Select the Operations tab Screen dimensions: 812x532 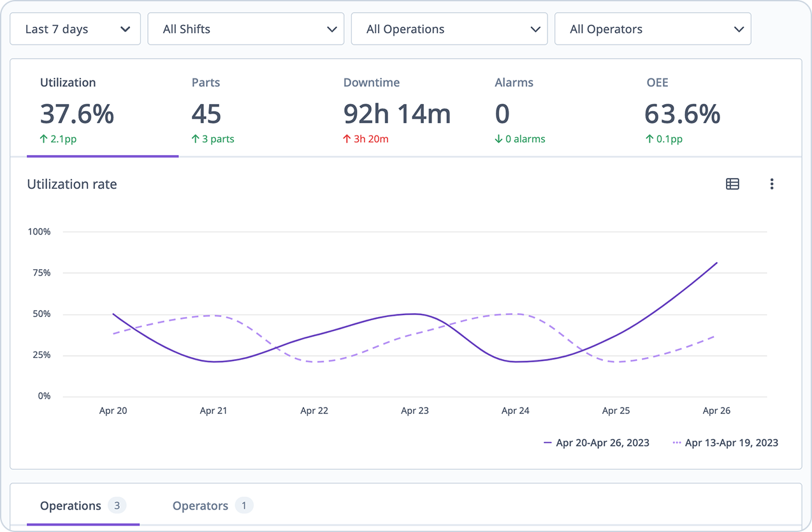point(83,506)
